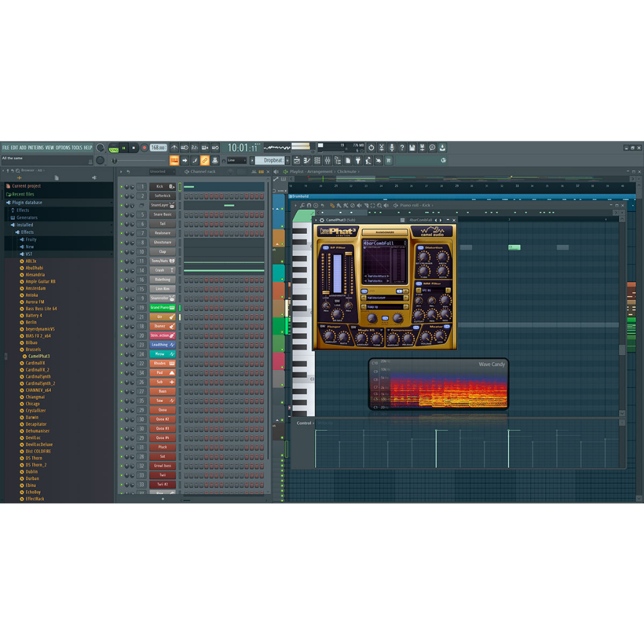
Task: Click the previous preset arrow in CamelPhat3 title bar
Action: (436, 220)
